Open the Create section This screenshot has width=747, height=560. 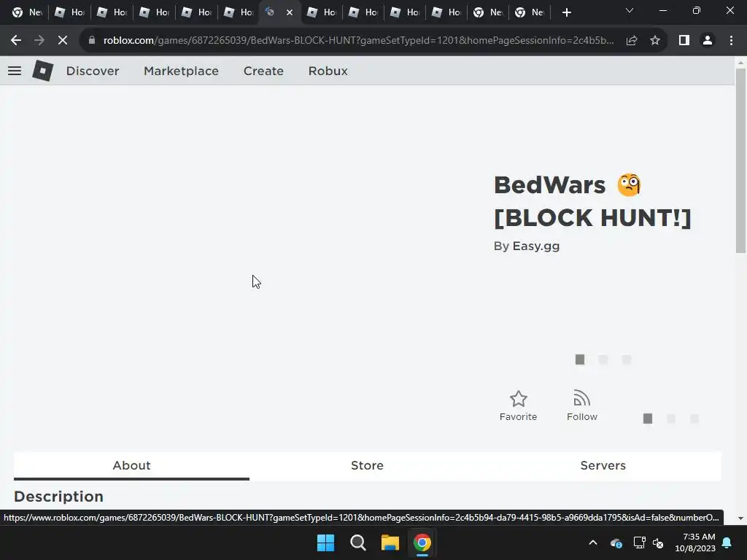[x=263, y=71]
